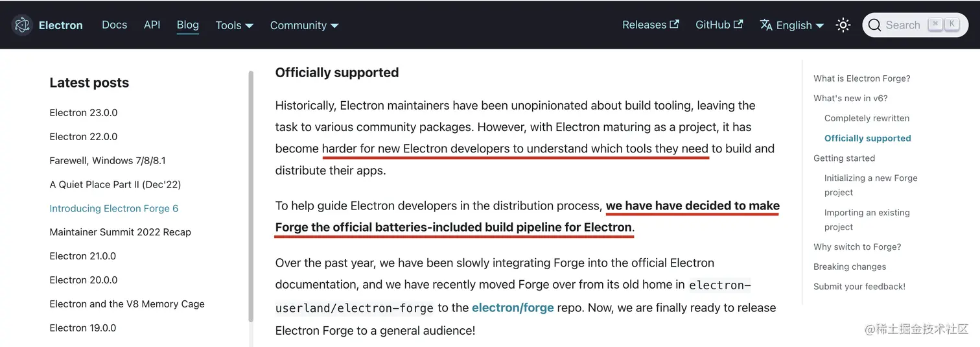
Task: Open the Docs nav item
Action: [x=115, y=25]
